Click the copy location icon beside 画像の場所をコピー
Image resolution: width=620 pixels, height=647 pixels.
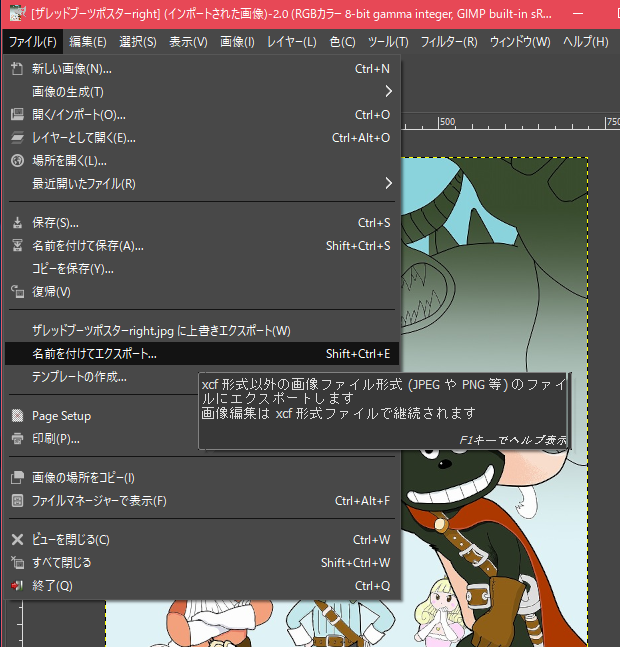pyautogui.click(x=17, y=477)
